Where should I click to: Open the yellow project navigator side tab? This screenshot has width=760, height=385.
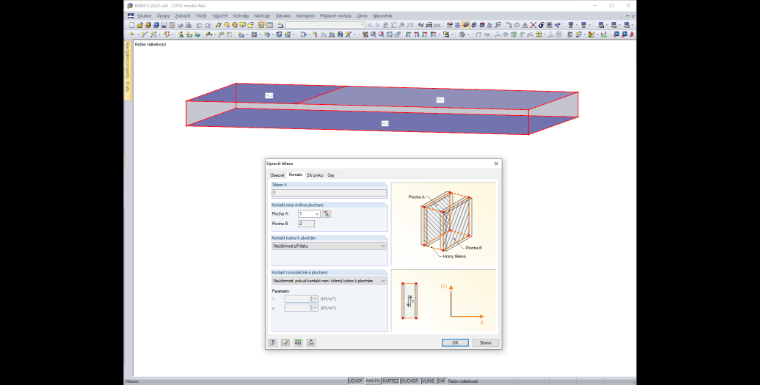128,70
